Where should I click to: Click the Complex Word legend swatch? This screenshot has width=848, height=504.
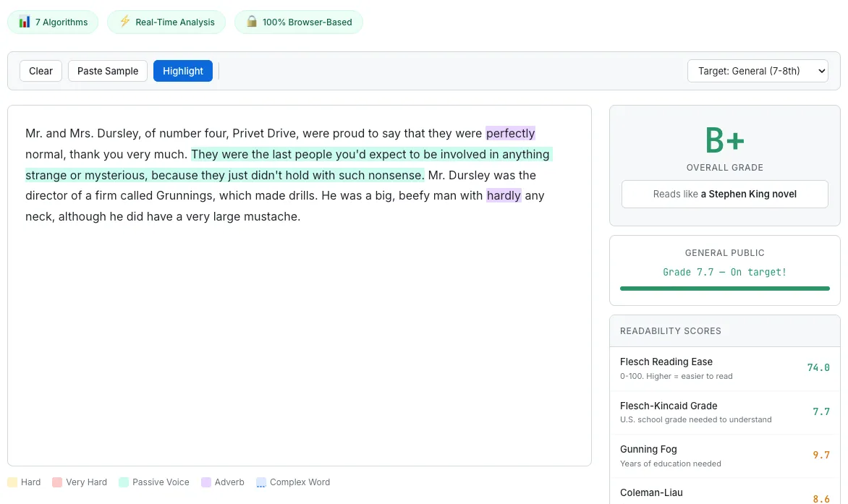tap(260, 482)
